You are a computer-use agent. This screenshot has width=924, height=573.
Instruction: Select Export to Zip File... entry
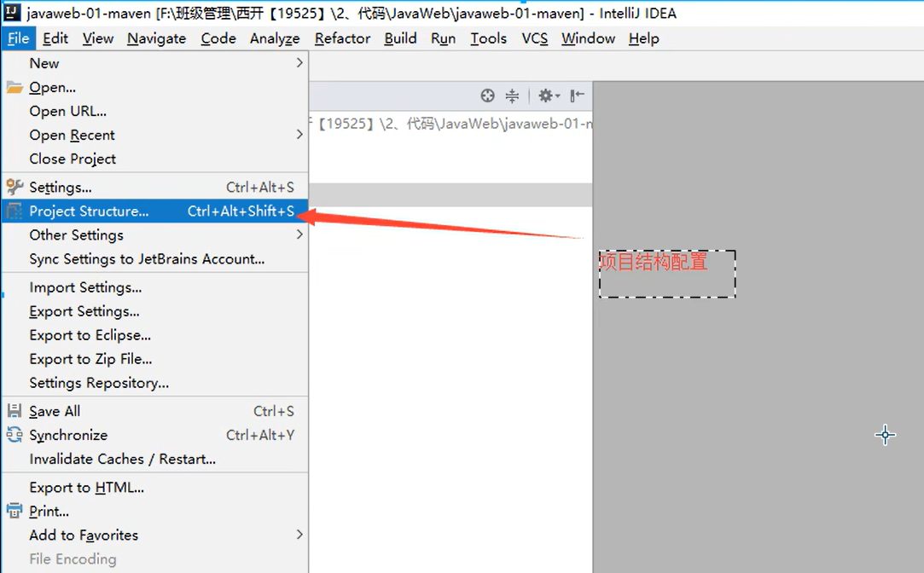155,359
